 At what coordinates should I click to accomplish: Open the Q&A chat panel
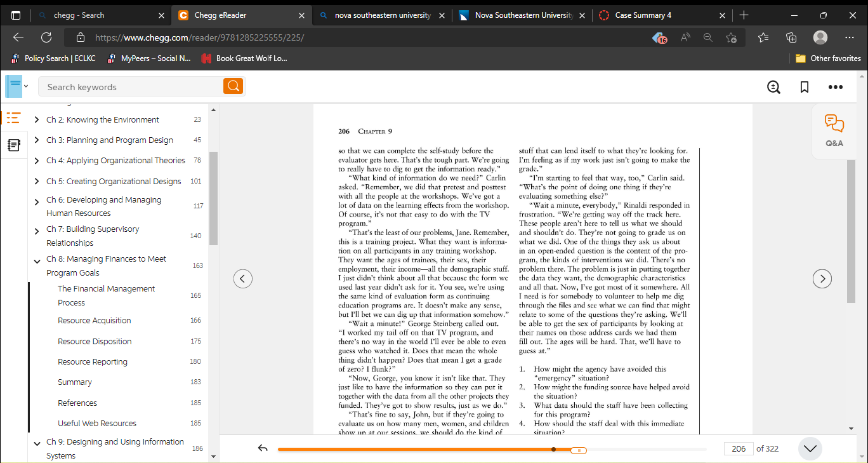coord(834,131)
